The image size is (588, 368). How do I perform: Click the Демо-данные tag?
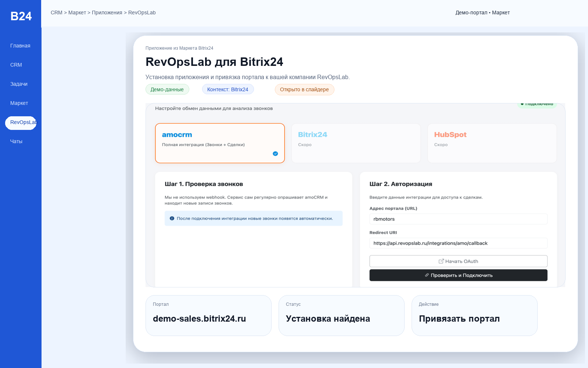click(x=167, y=89)
